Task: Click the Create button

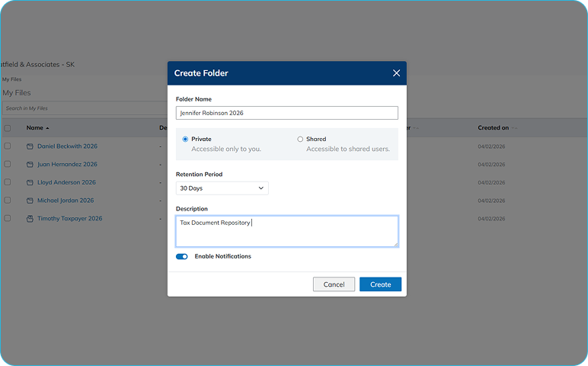Action: pyautogui.click(x=380, y=284)
